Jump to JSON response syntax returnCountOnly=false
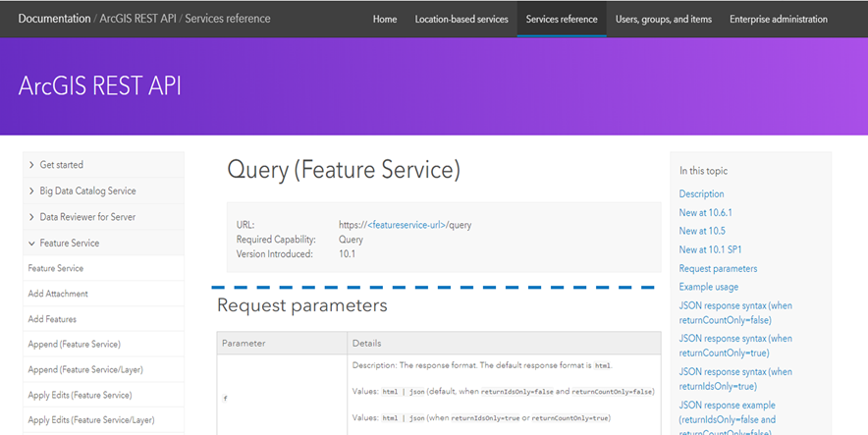 735,312
